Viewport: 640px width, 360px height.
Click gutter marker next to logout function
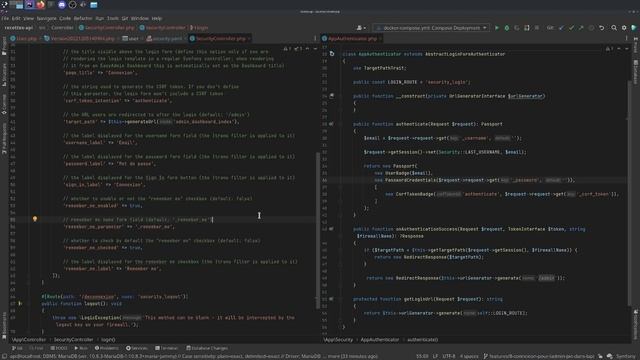(x=20, y=304)
